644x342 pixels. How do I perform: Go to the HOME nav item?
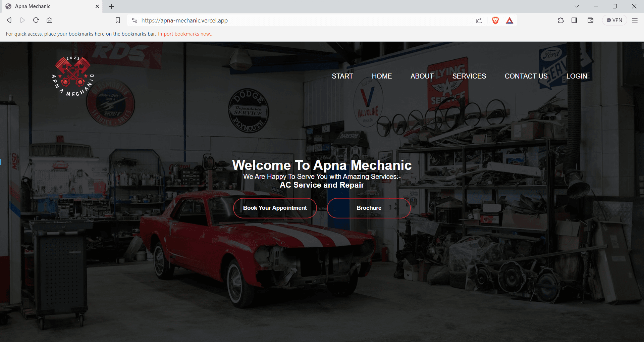(x=382, y=76)
